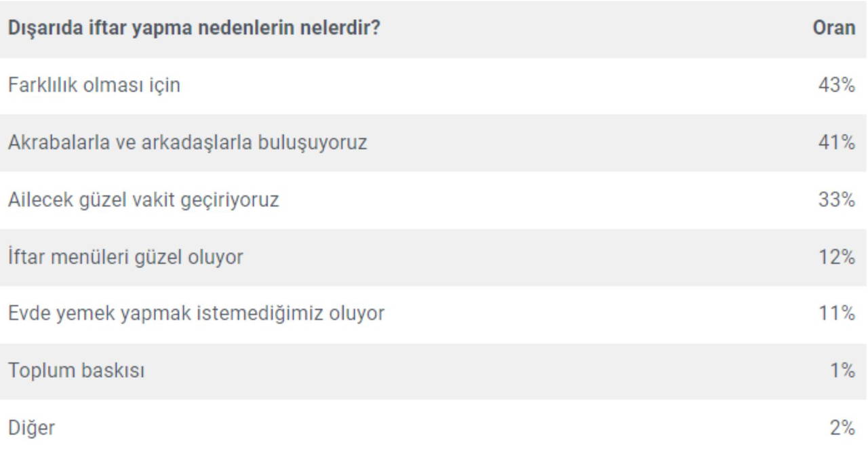Click the 12% value cell
868x460 pixels.
(x=836, y=257)
